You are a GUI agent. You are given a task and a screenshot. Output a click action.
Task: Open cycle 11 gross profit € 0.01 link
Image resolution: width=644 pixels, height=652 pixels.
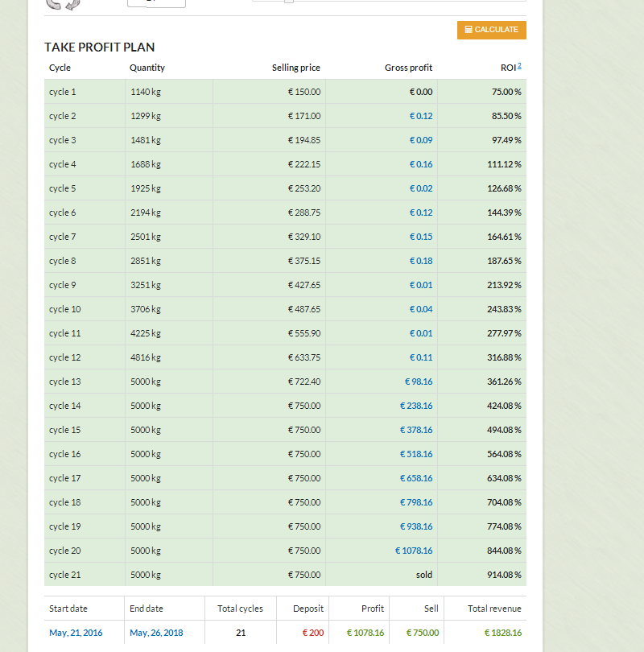[x=421, y=333]
